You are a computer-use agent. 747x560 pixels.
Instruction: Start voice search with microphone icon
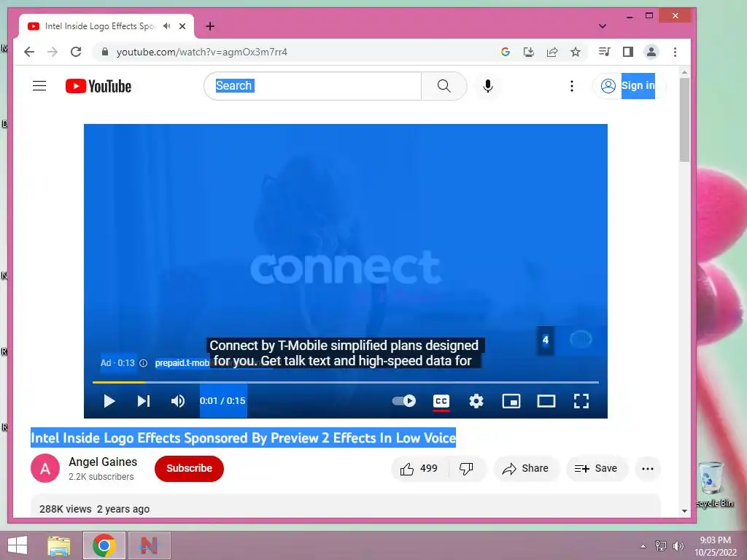[x=487, y=86]
